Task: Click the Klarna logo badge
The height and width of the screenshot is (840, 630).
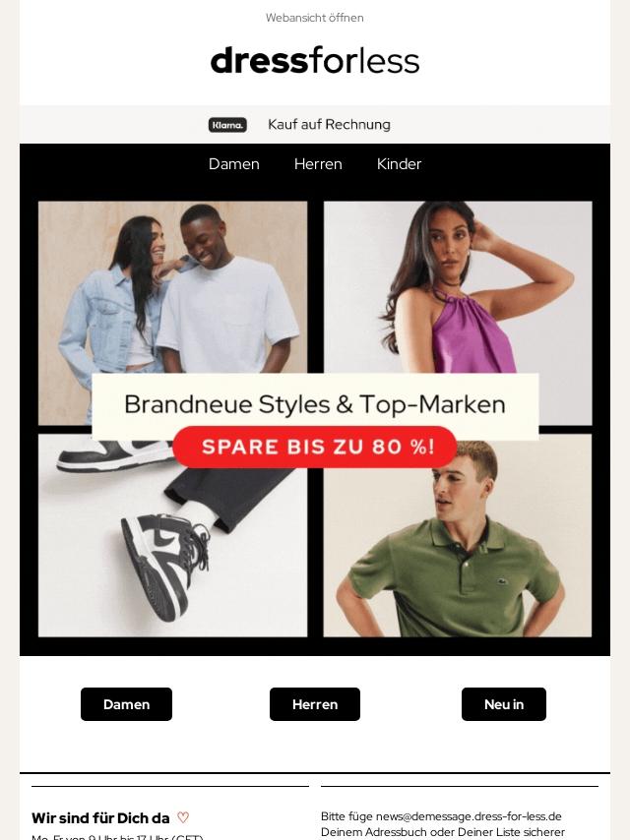Action: [x=227, y=125]
